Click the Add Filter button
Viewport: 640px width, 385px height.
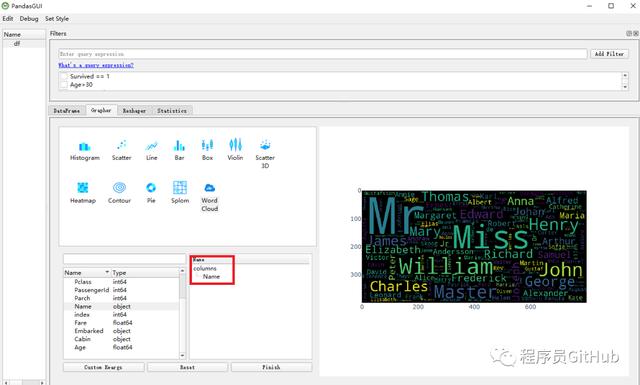click(609, 54)
